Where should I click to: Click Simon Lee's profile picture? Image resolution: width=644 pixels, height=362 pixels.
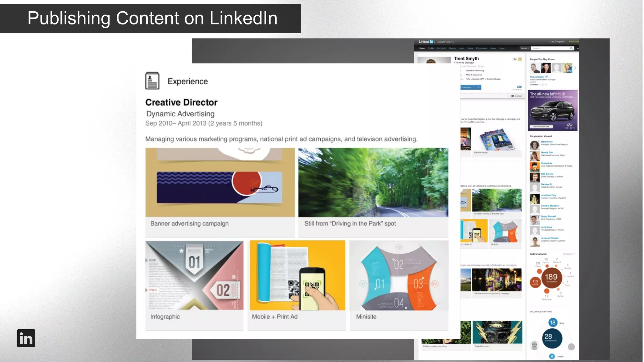tap(535, 167)
